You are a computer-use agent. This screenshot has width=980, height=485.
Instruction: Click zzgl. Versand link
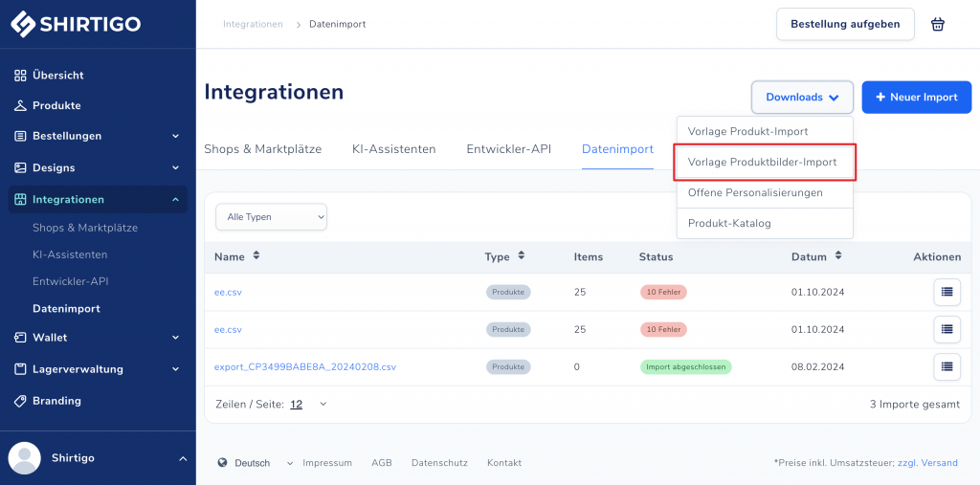point(927,463)
